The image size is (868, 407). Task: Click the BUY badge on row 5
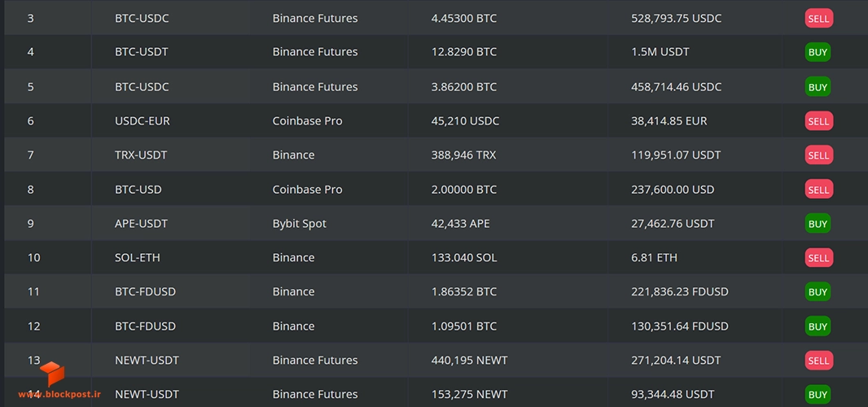(x=818, y=87)
